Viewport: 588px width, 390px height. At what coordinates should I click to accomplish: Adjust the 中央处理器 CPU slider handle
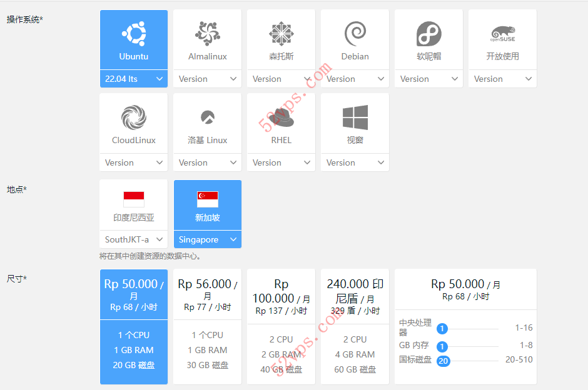(x=442, y=329)
